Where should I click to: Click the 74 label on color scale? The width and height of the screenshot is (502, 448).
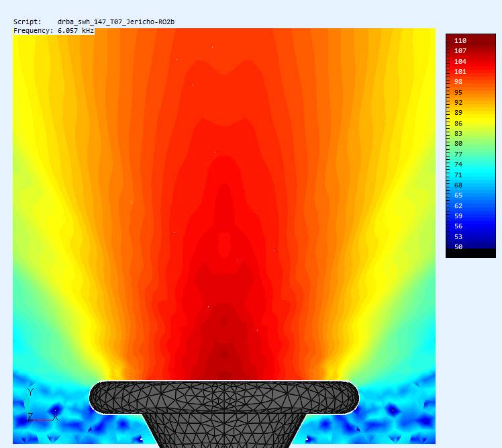(x=458, y=165)
